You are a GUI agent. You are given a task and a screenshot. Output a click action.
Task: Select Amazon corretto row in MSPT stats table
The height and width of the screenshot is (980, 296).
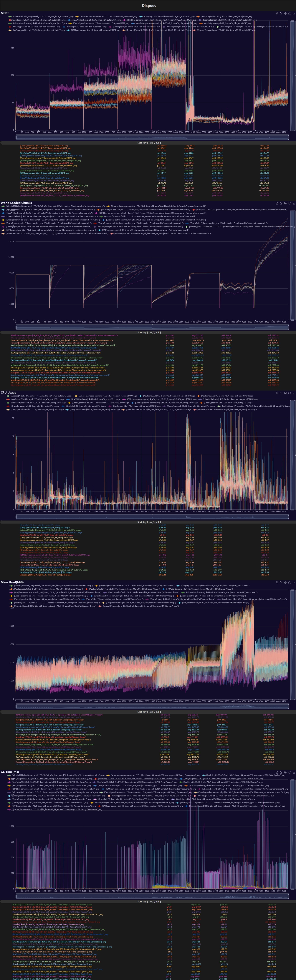tap(148, 166)
